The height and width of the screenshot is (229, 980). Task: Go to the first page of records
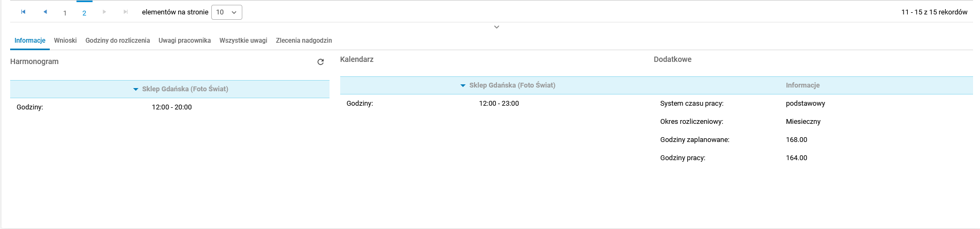(x=23, y=12)
